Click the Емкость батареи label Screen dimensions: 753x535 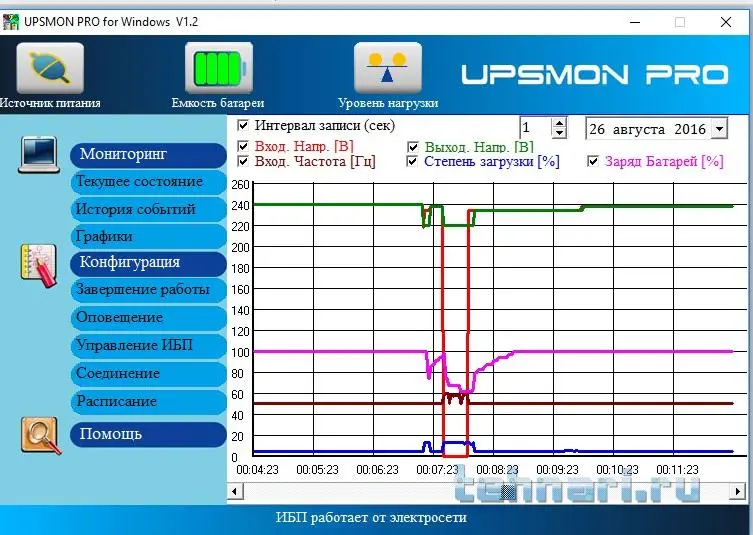pyautogui.click(x=218, y=103)
